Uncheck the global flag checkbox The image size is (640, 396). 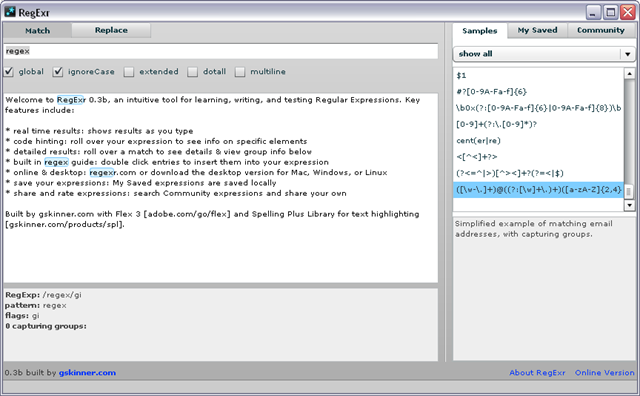click(x=9, y=72)
